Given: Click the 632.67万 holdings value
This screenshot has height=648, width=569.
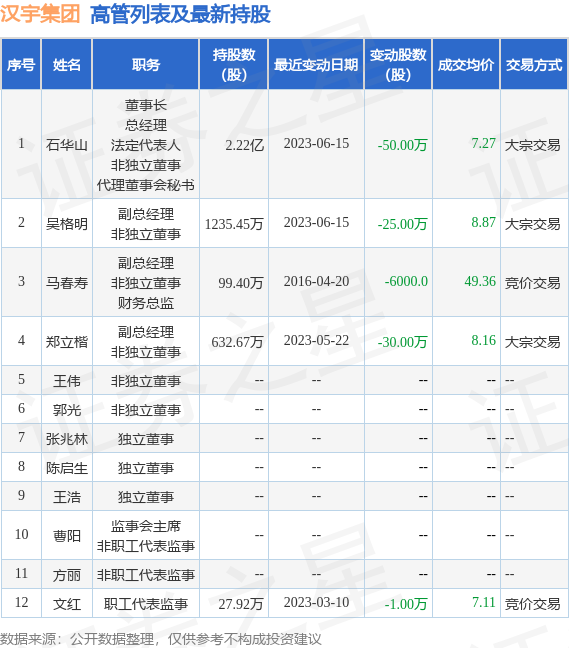Looking at the screenshot, I should pyautogui.click(x=237, y=342).
